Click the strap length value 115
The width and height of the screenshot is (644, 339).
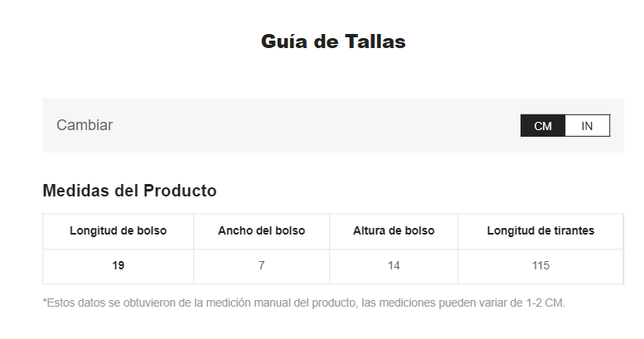click(540, 265)
